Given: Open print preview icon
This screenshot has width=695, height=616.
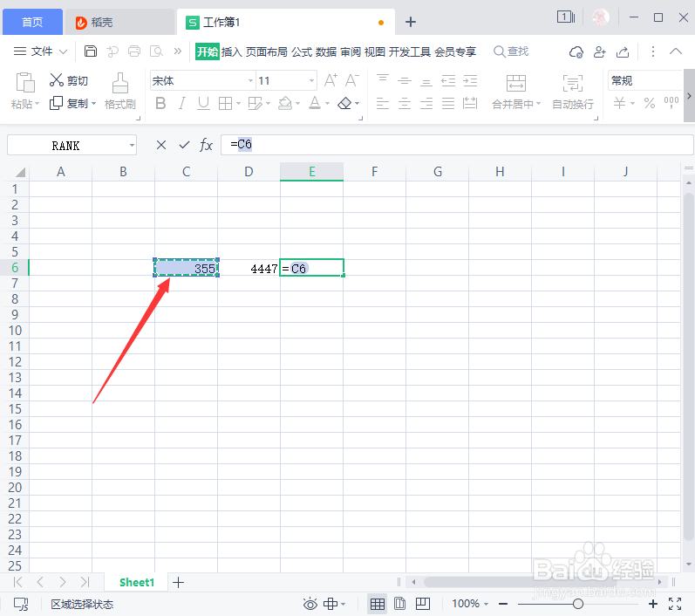Looking at the screenshot, I should pyautogui.click(x=156, y=51).
